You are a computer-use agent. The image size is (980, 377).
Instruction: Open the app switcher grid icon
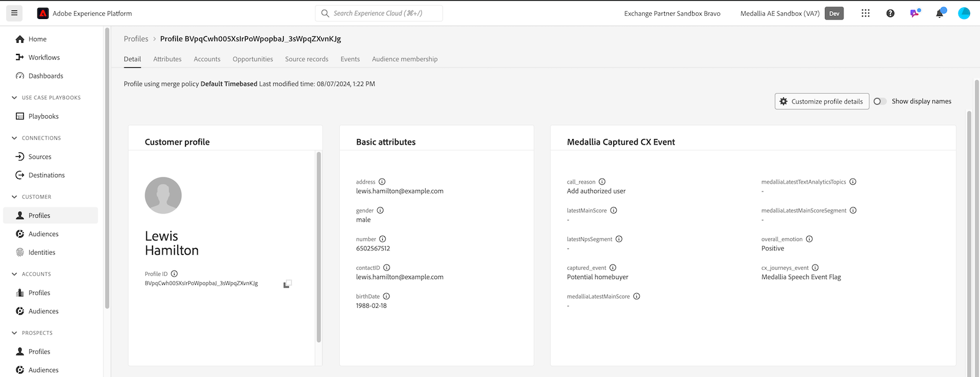[x=865, y=13]
